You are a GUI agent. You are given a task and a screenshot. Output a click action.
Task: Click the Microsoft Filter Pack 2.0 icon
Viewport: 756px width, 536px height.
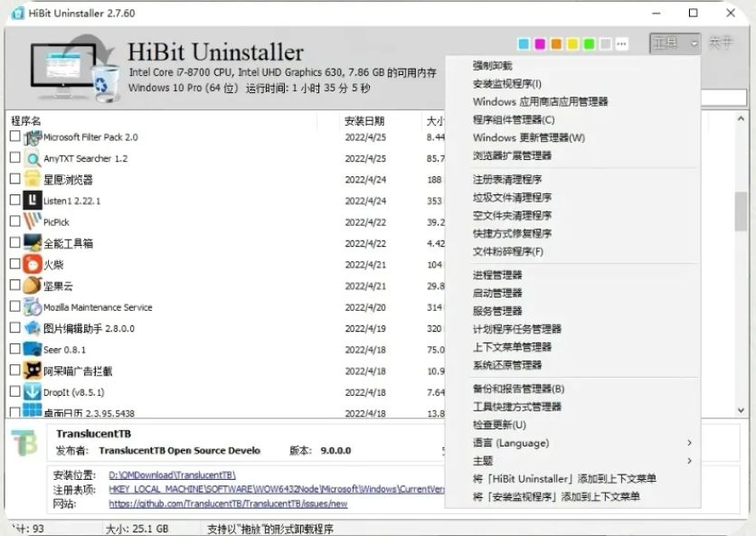pyautogui.click(x=33, y=137)
